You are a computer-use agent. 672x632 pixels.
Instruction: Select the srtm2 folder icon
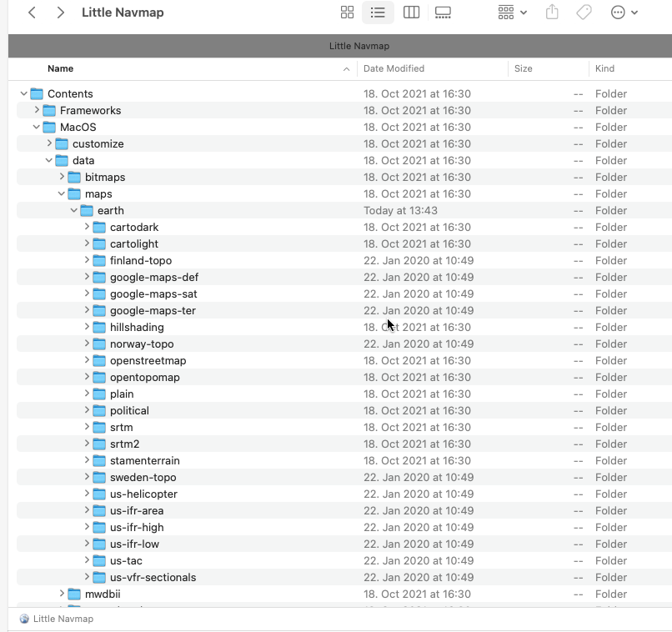[99, 444]
